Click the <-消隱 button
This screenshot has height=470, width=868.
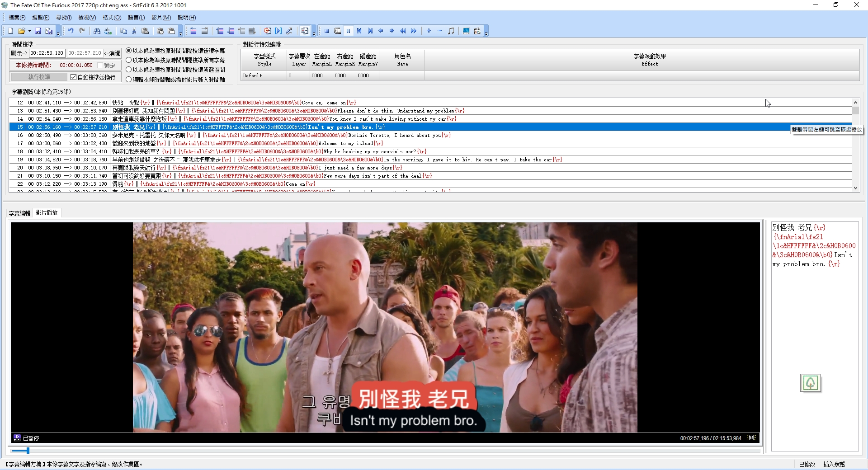pos(112,53)
